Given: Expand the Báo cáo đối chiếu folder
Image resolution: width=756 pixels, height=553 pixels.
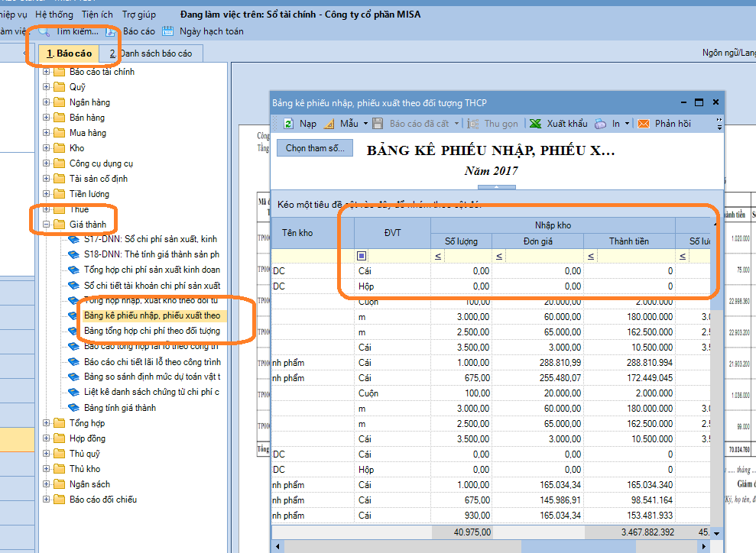Looking at the screenshot, I should click(x=47, y=500).
